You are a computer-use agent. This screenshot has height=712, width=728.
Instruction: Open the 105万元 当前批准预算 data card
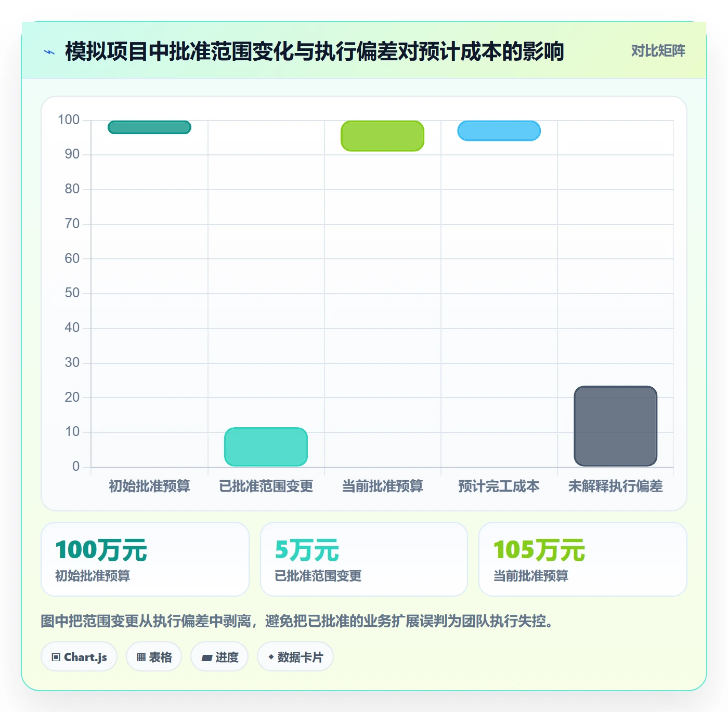click(583, 559)
